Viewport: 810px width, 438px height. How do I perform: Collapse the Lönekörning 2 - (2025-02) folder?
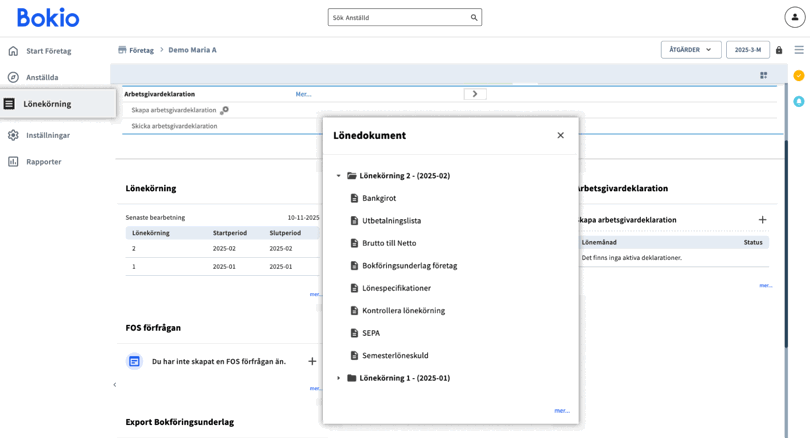pos(339,176)
